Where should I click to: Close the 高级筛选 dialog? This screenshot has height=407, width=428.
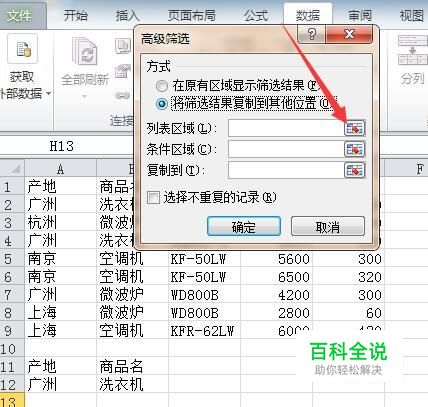click(x=349, y=34)
